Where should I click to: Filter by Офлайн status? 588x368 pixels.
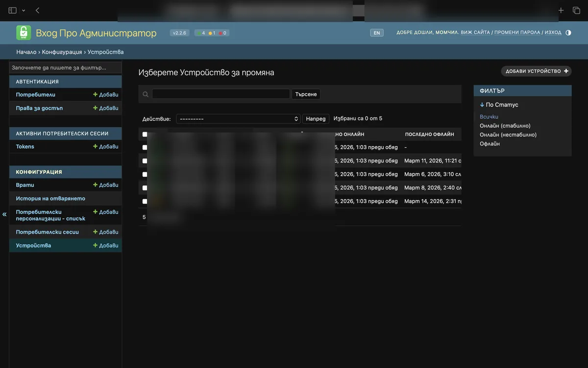pyautogui.click(x=490, y=144)
